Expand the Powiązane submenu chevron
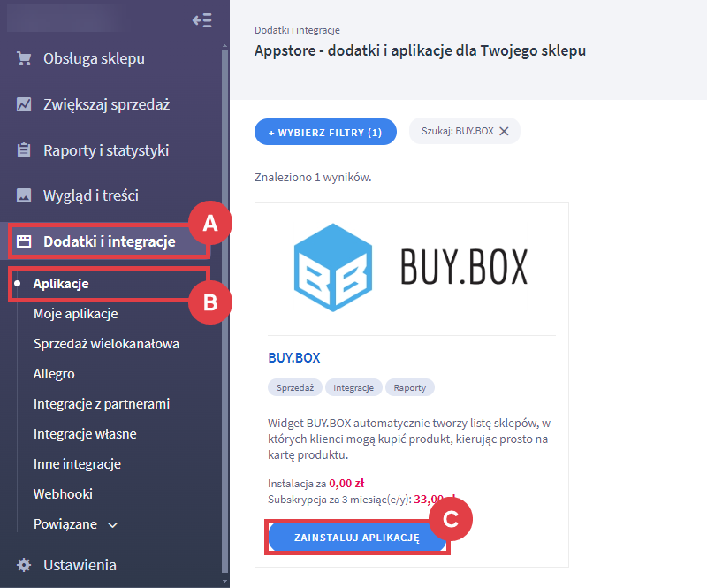 point(113,525)
